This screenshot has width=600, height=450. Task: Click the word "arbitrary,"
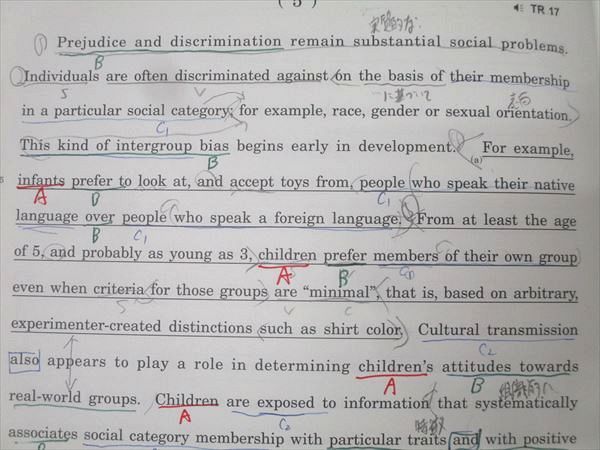pos(545,294)
